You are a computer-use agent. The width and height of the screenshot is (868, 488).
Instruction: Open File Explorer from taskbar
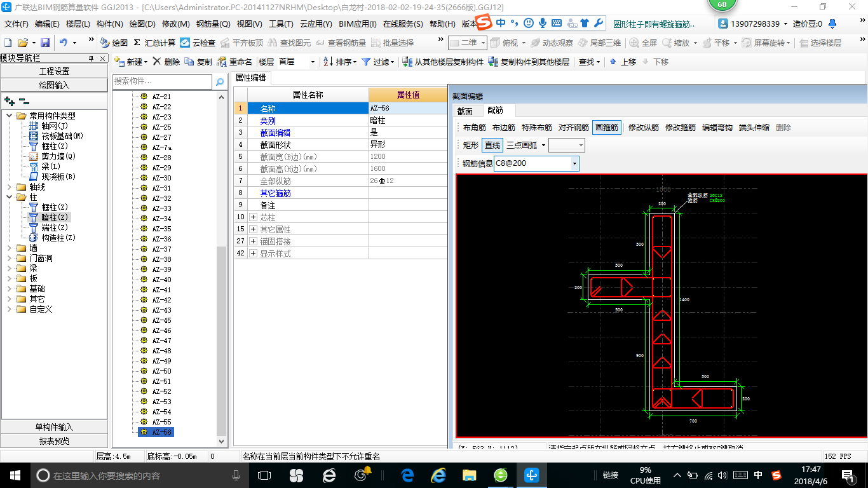(469, 475)
